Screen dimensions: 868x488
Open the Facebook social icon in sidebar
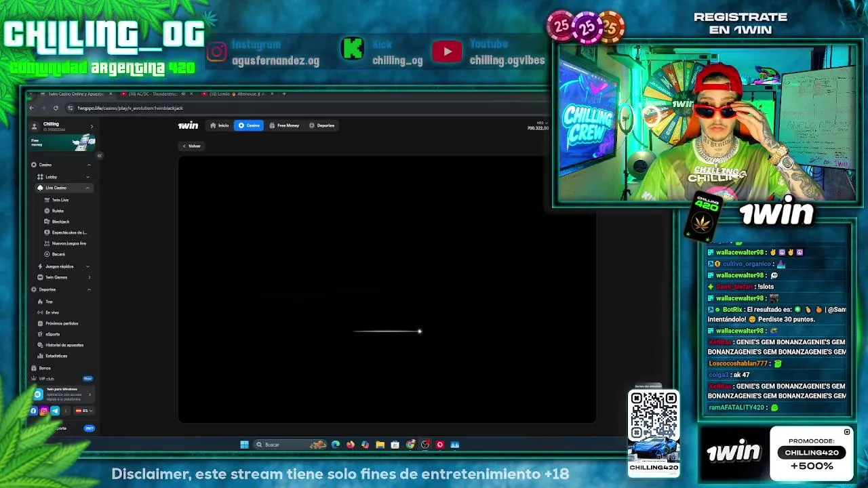33,411
